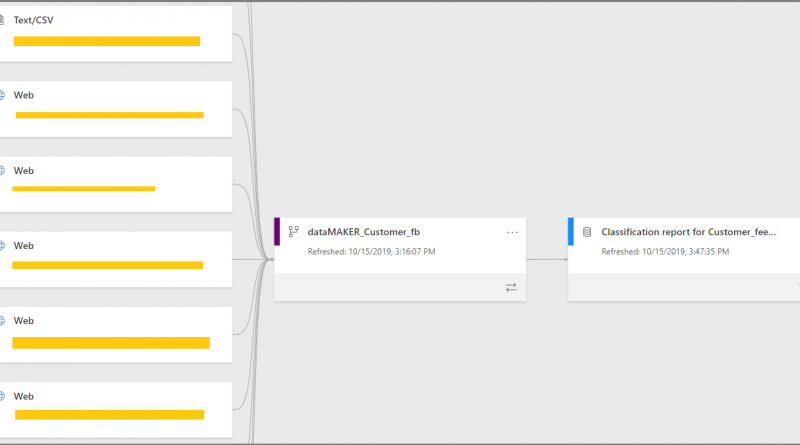Click the globe icon on the bottommost Web card
The image size is (800, 445).
click(x=2, y=396)
